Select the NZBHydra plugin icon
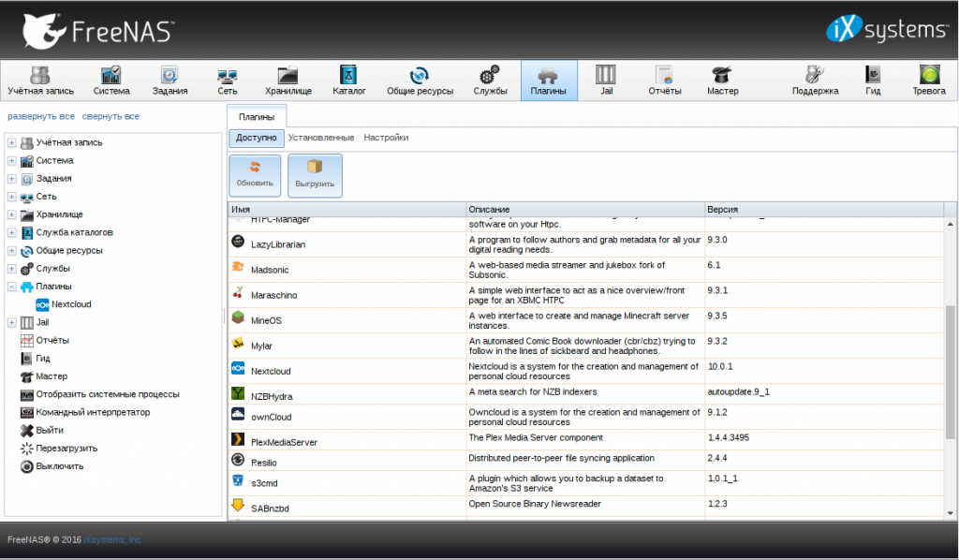The width and height of the screenshot is (959, 560). pyautogui.click(x=238, y=393)
